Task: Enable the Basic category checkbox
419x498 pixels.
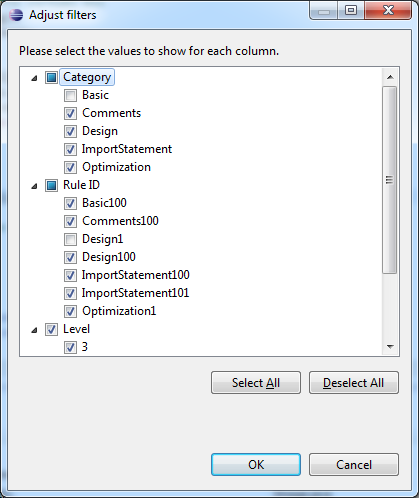Action: [70, 95]
